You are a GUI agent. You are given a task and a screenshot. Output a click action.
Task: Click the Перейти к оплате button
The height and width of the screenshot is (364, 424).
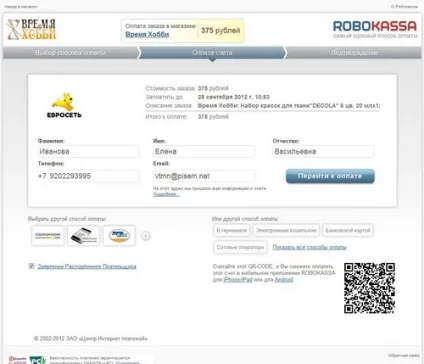pyautogui.click(x=330, y=176)
